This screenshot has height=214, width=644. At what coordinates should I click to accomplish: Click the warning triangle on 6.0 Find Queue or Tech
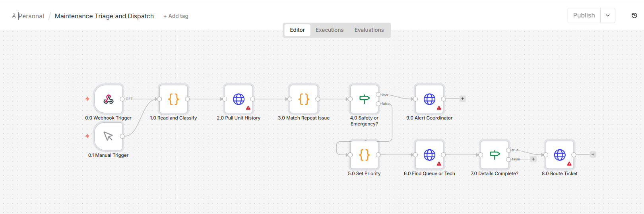pyautogui.click(x=439, y=164)
